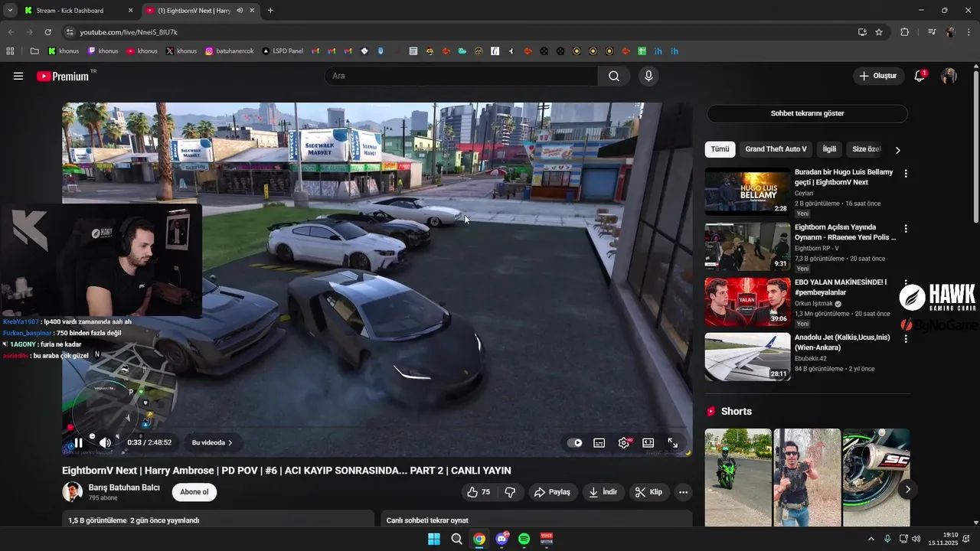Open the Barış Batuhan Balcı channel name
980x551 pixels.
click(124, 487)
